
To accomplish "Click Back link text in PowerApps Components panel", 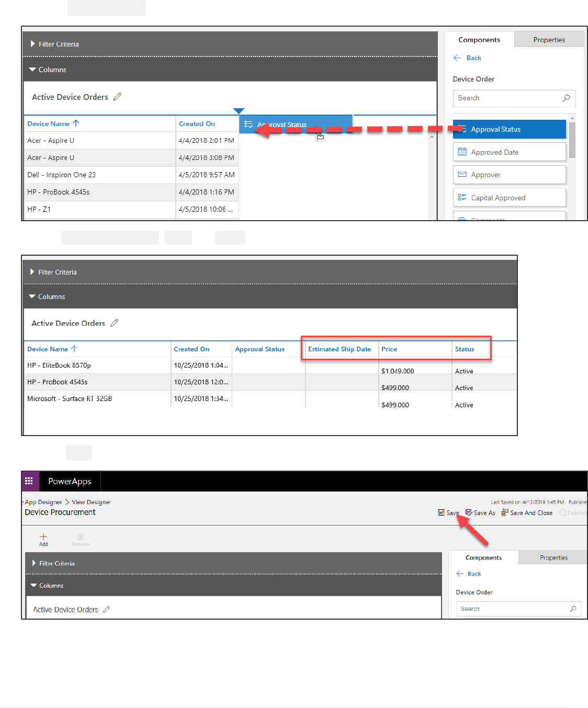I will [474, 574].
